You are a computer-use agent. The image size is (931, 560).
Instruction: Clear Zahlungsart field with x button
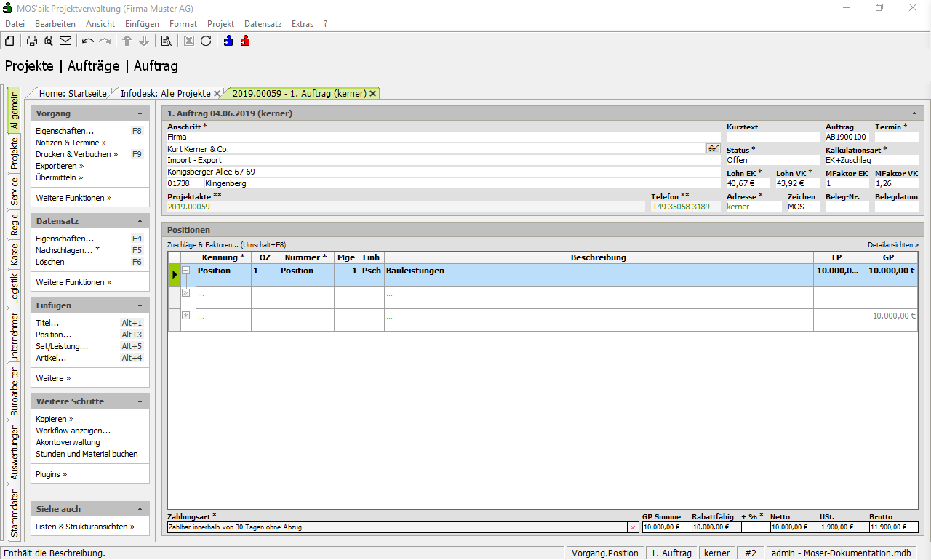[632, 527]
